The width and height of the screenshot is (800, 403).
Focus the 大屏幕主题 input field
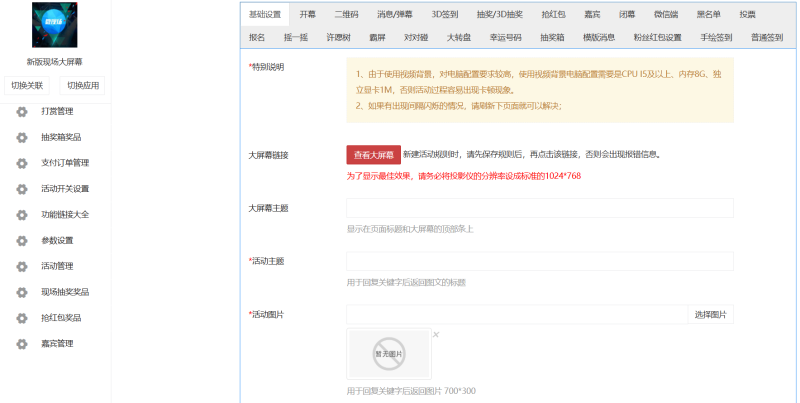(x=540, y=208)
